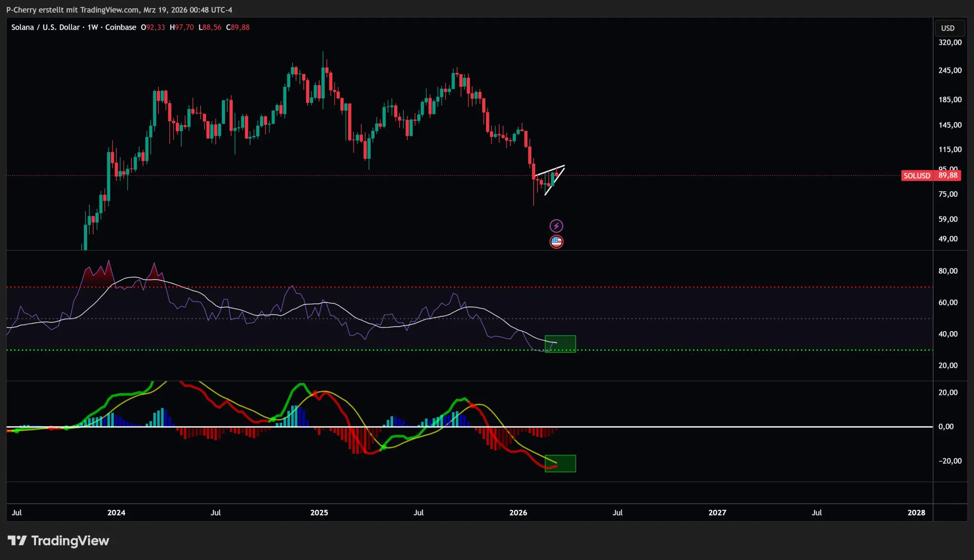Open the Solana / U.S. Dollar symbol title
The height and width of the screenshot is (560, 974).
click(45, 27)
